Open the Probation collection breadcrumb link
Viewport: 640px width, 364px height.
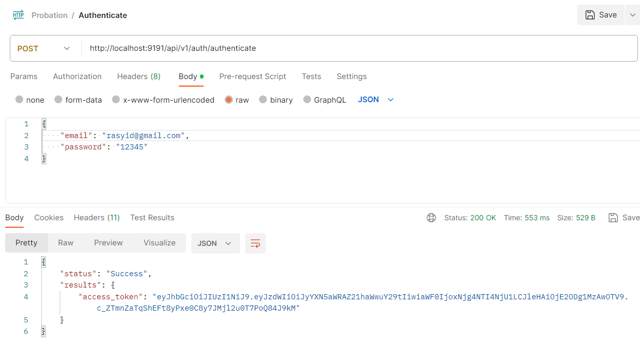[x=49, y=15]
